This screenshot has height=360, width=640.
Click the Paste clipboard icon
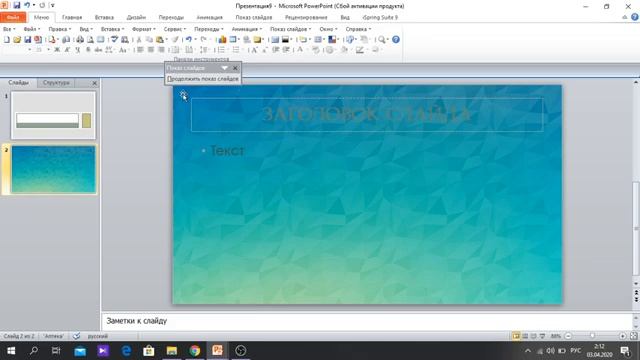click(x=160, y=40)
